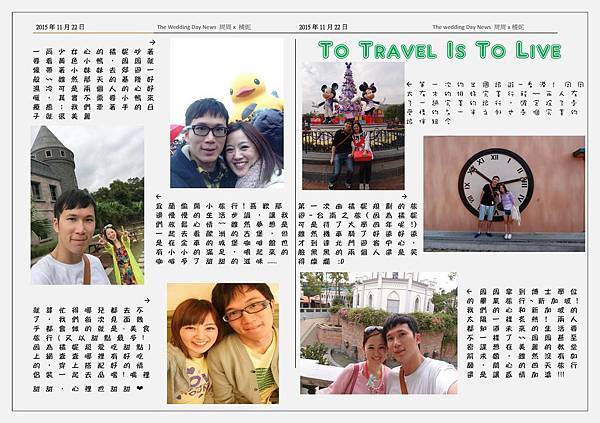Select the text block beside the Disney photo
This screenshot has width=600, height=423.
coord(496,103)
